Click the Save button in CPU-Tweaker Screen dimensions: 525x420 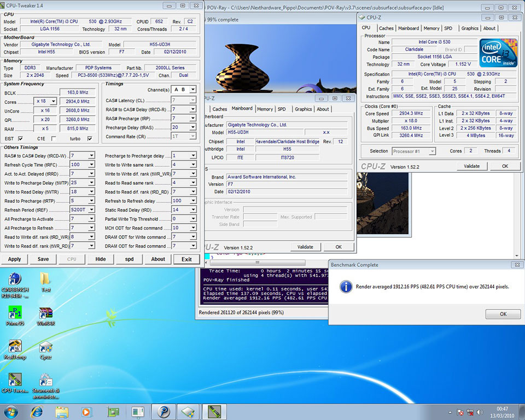43,259
